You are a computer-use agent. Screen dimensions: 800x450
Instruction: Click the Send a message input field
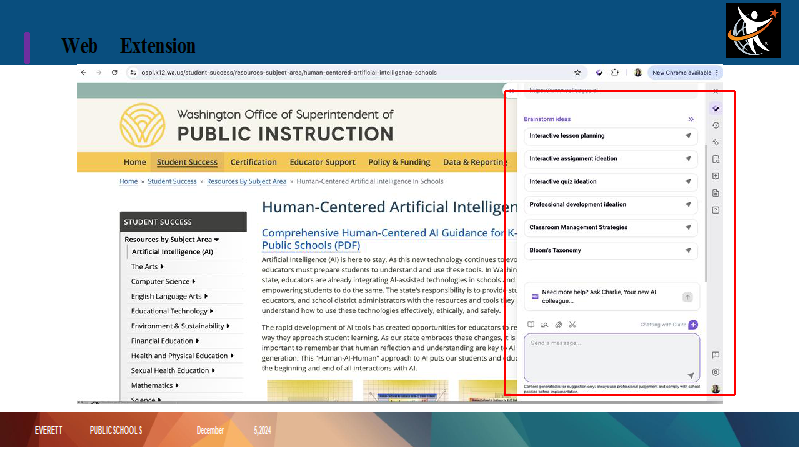tap(612, 358)
